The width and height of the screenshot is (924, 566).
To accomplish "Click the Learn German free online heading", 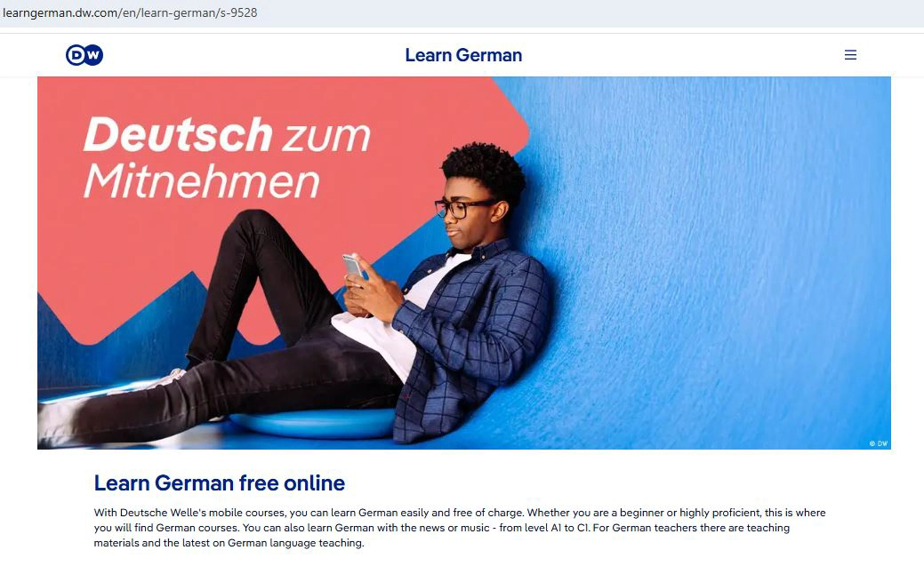I will click(219, 483).
